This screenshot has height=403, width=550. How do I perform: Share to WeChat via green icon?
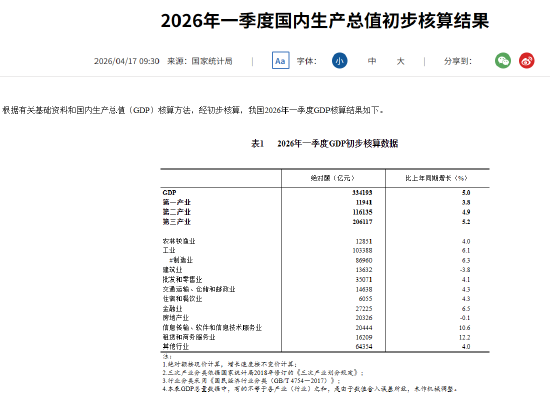503,61
